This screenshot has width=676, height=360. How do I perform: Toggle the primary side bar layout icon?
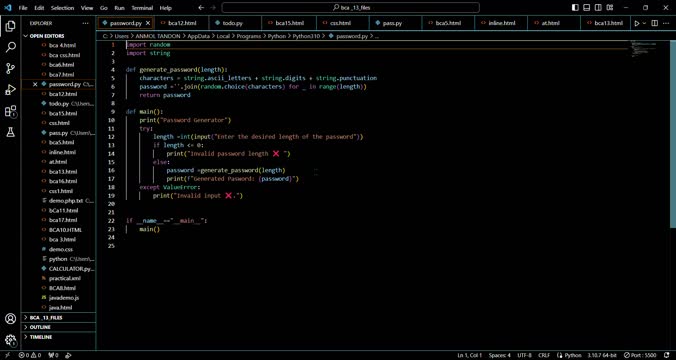tap(575, 8)
